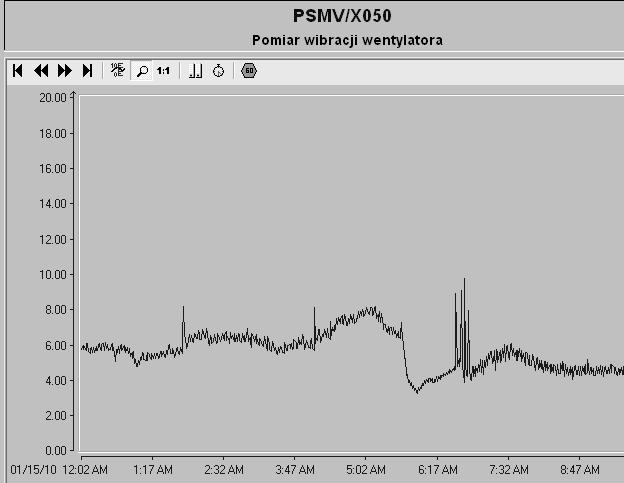Image resolution: width=624 pixels, height=483 pixels.
Task: Click the 8:47 AM time label
Action: (579, 470)
